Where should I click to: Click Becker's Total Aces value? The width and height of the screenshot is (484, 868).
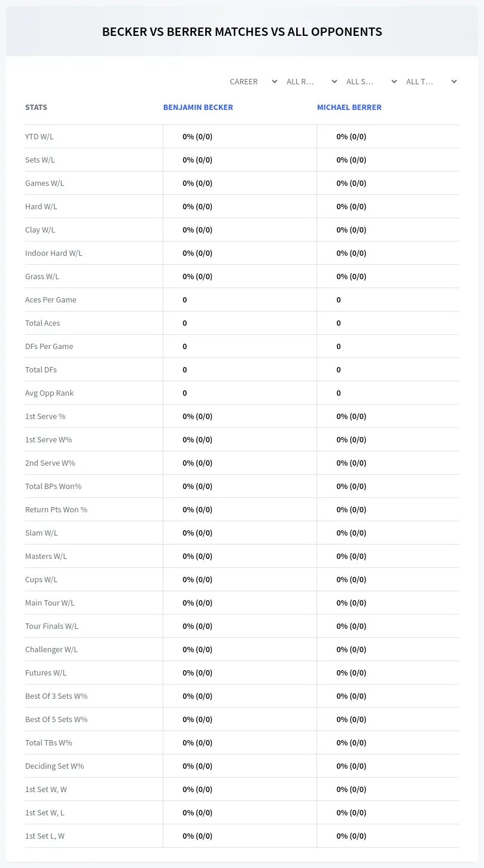(x=185, y=323)
